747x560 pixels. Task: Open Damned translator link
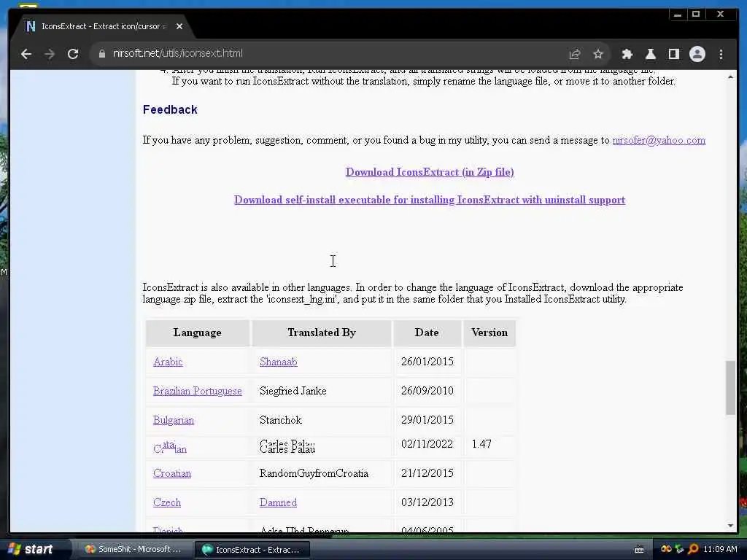tap(278, 502)
